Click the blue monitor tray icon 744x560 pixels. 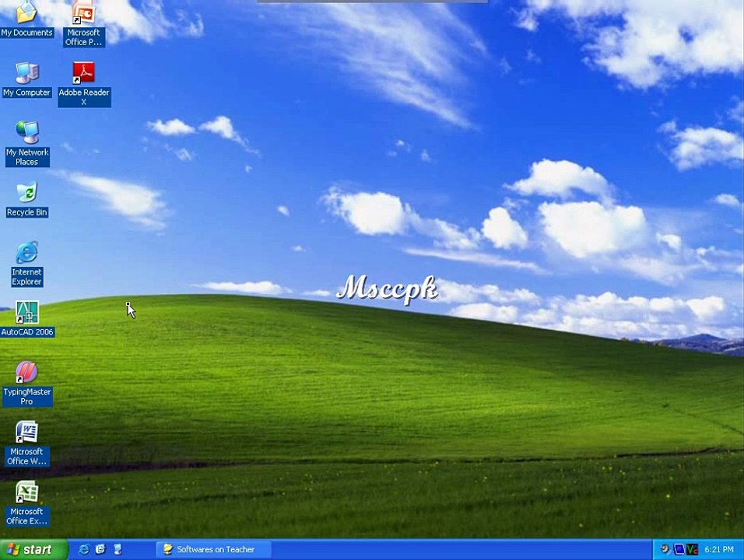[x=679, y=549]
